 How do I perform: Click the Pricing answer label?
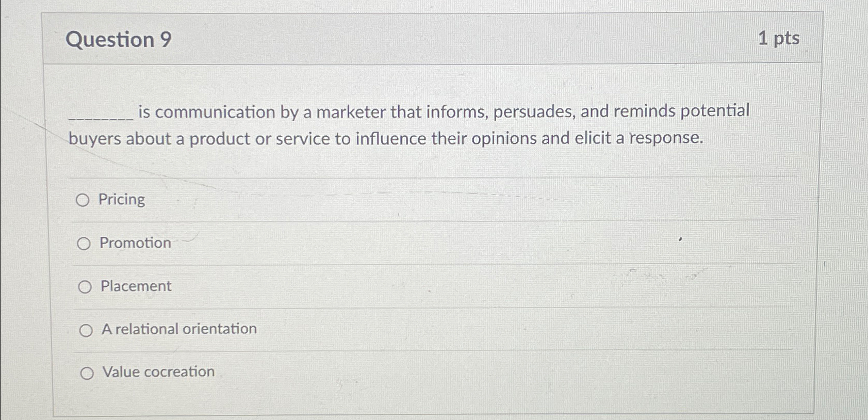point(122,200)
